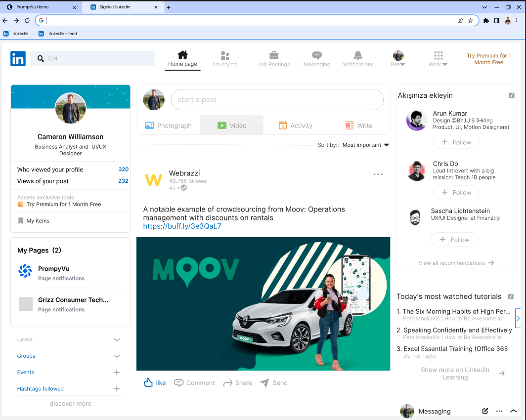Open Who viewed your profile stat

pos(73,169)
